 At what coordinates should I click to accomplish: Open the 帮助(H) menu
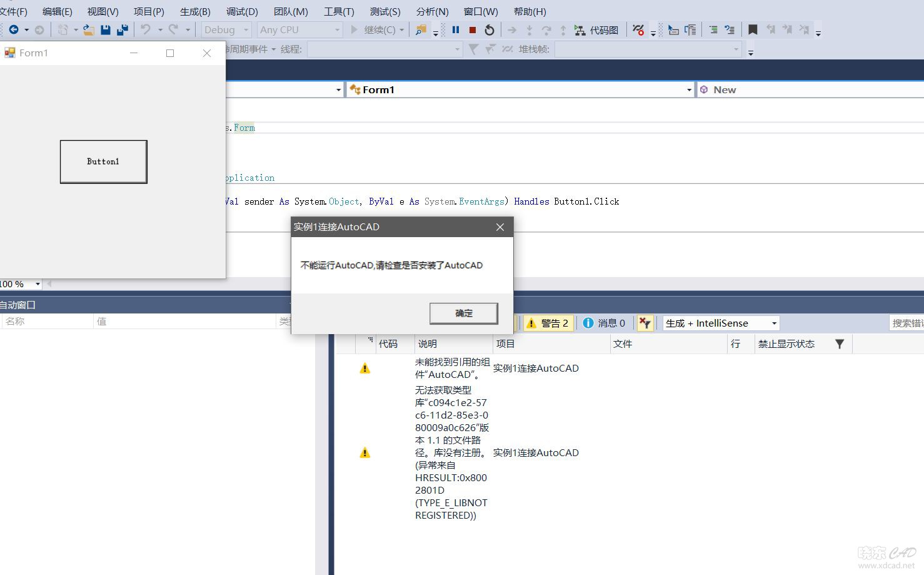coord(530,11)
